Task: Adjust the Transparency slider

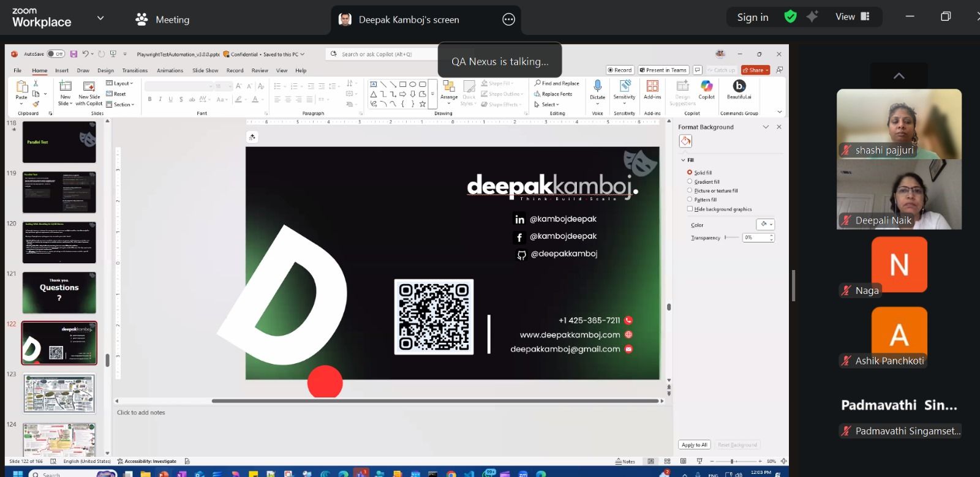Action: [x=731, y=238]
